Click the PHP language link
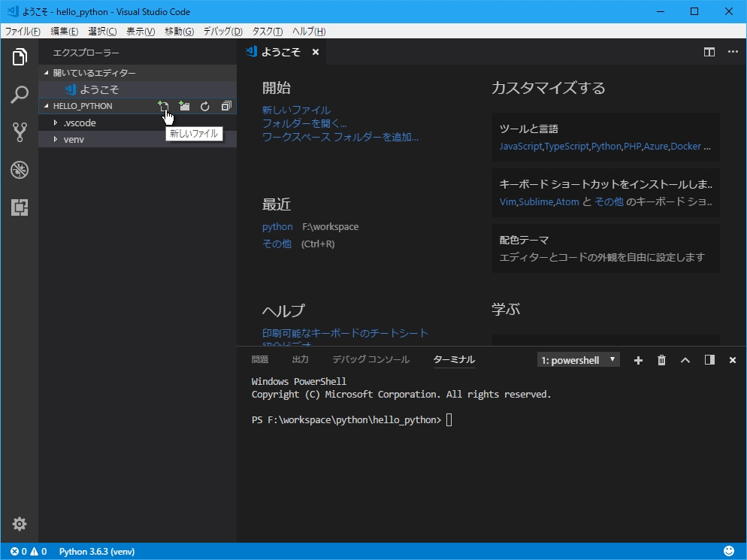This screenshot has height=560, width=747. [632, 147]
